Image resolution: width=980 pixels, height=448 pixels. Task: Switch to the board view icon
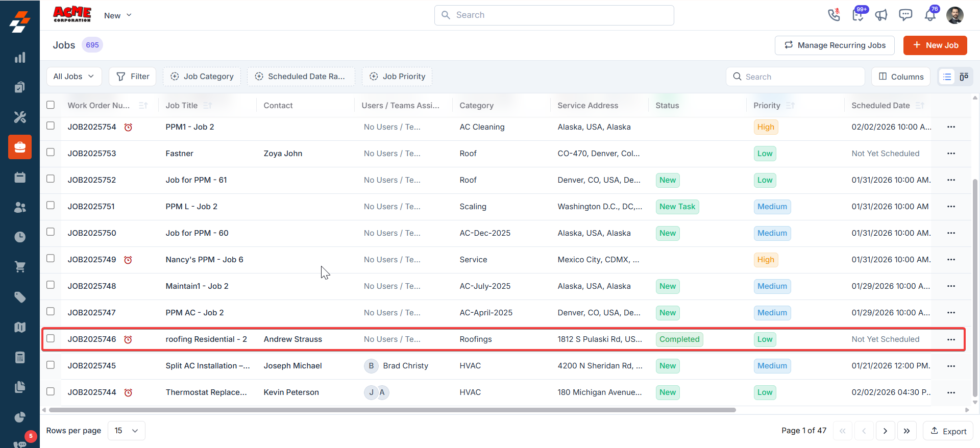point(964,77)
